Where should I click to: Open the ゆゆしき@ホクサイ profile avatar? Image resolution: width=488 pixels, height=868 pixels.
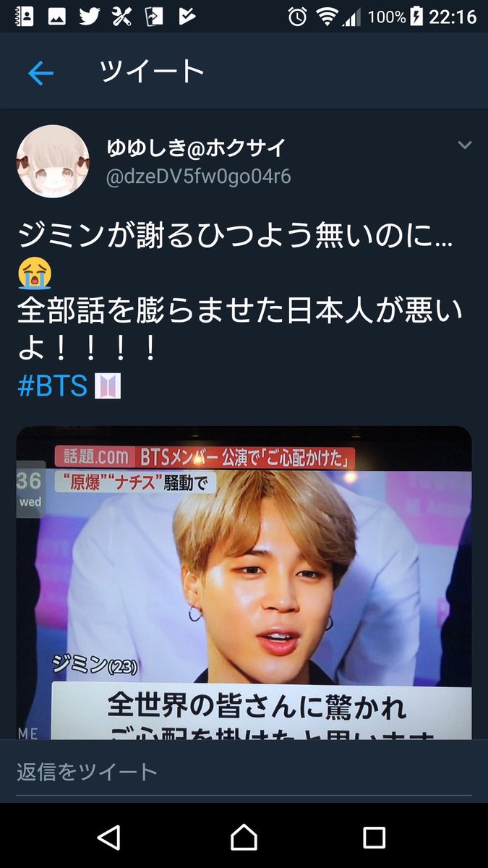[53, 161]
